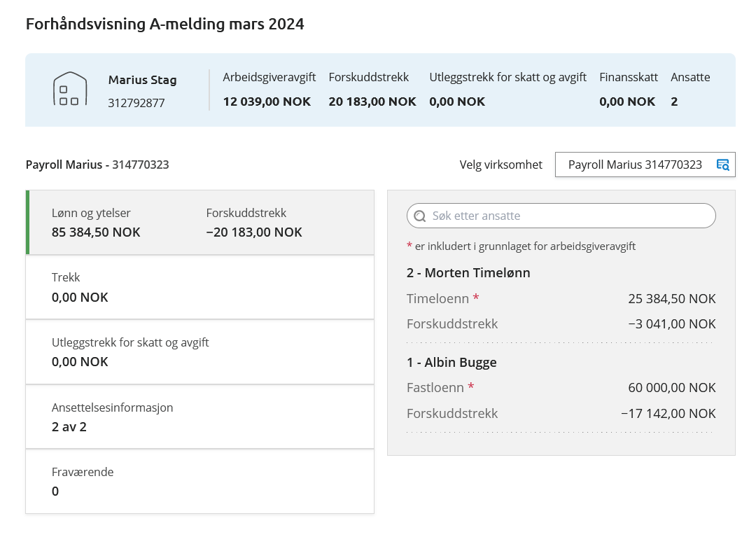This screenshot has height=544, width=756.
Task: Expand details for employee 2 - Morten Timelønn
Action: tap(468, 273)
